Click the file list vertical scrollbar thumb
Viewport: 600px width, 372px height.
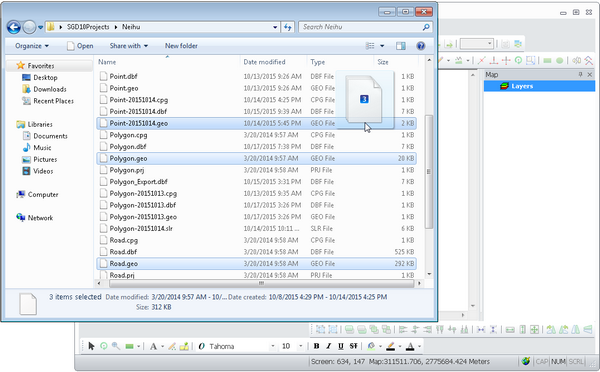tap(429, 171)
